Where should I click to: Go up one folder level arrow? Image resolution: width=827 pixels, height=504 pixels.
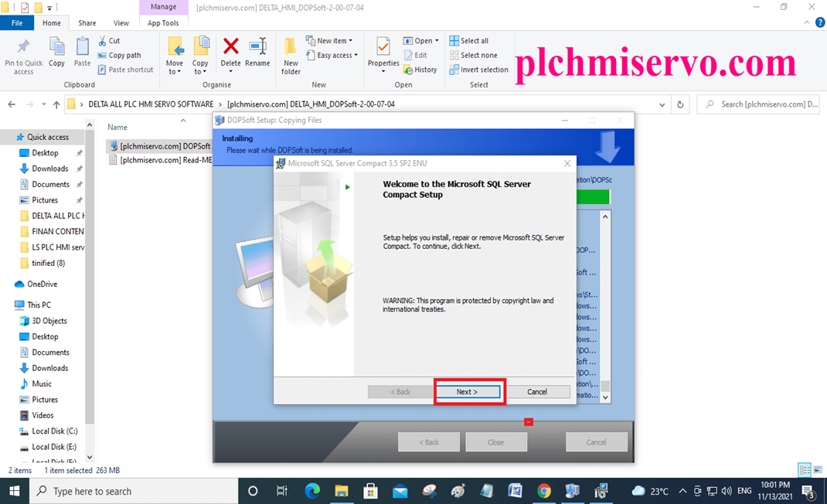coord(56,104)
